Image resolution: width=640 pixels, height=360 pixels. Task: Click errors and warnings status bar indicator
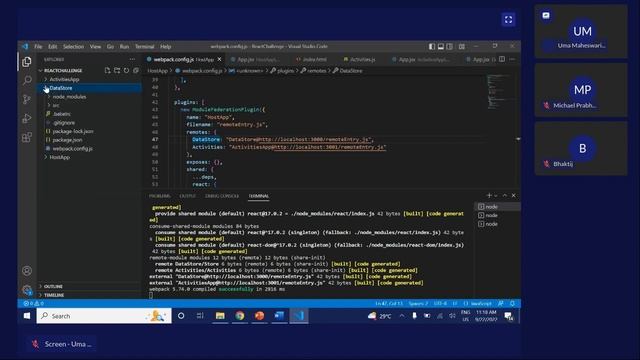pyautogui.click(x=33, y=304)
